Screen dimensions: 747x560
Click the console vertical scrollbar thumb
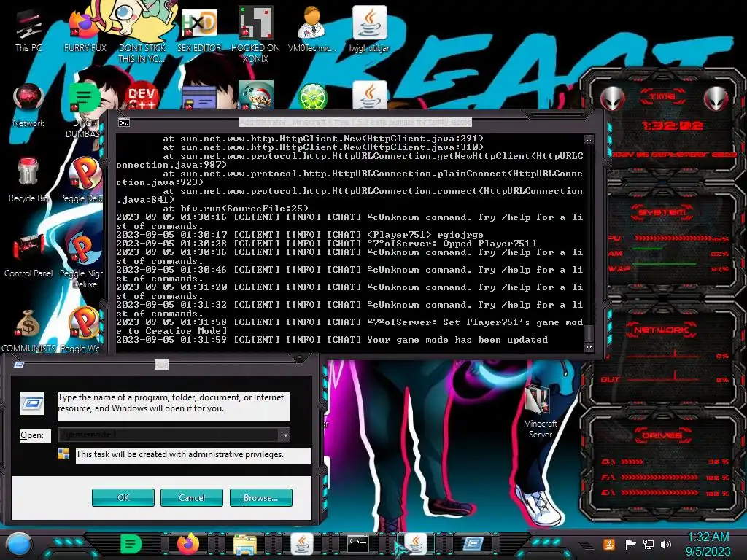point(589,332)
